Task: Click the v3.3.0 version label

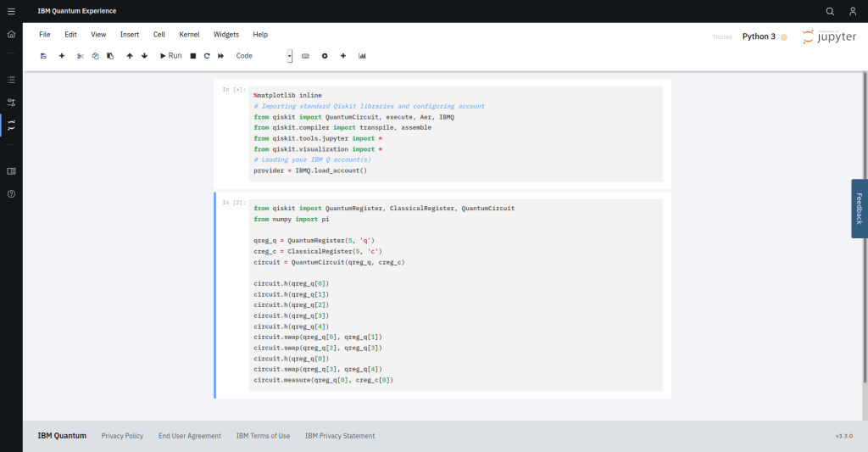Action: coord(843,436)
